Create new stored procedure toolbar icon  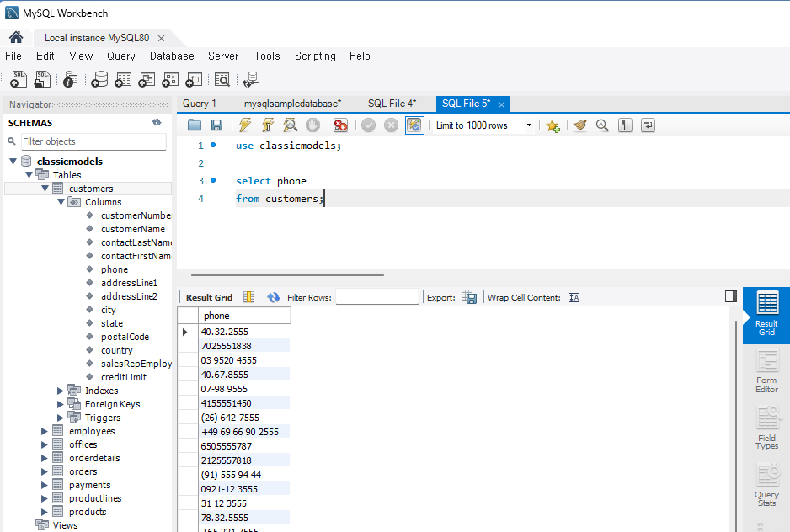point(170,79)
